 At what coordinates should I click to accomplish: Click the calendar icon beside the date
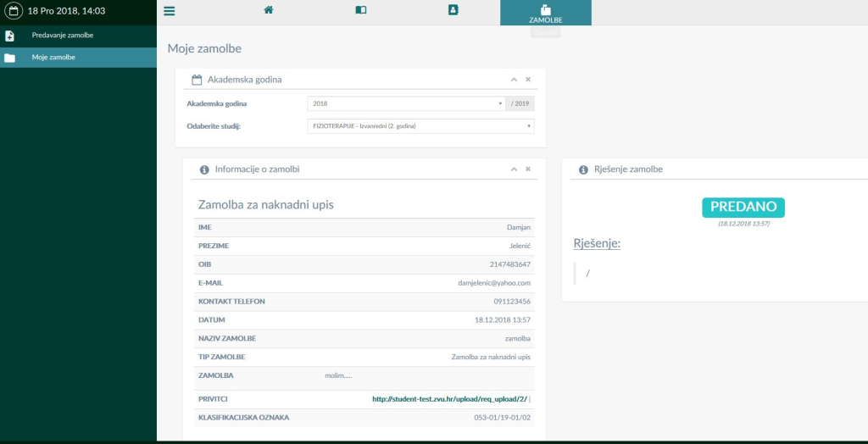(x=14, y=11)
